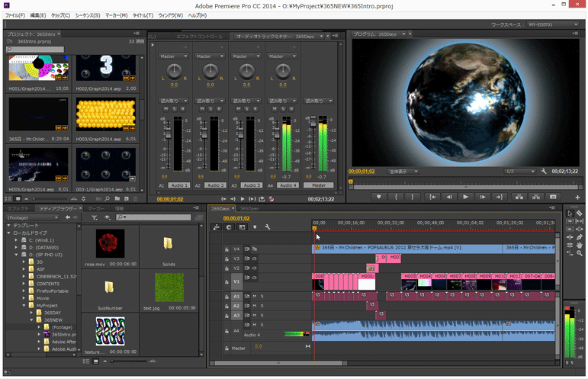Switch to the エフェクトコントロール tab

coord(200,37)
